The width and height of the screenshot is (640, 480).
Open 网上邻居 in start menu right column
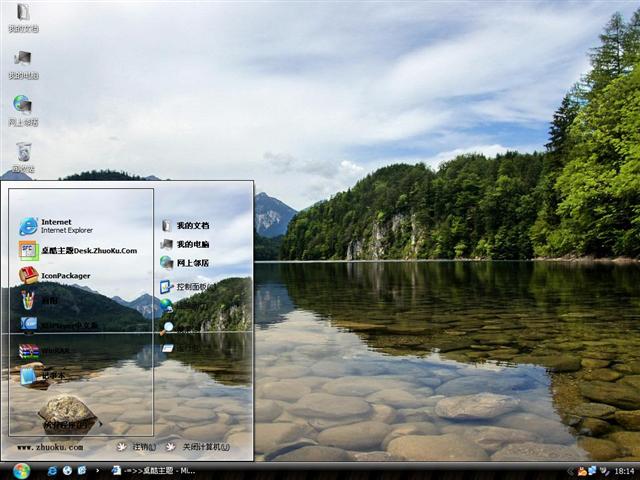(x=184, y=262)
